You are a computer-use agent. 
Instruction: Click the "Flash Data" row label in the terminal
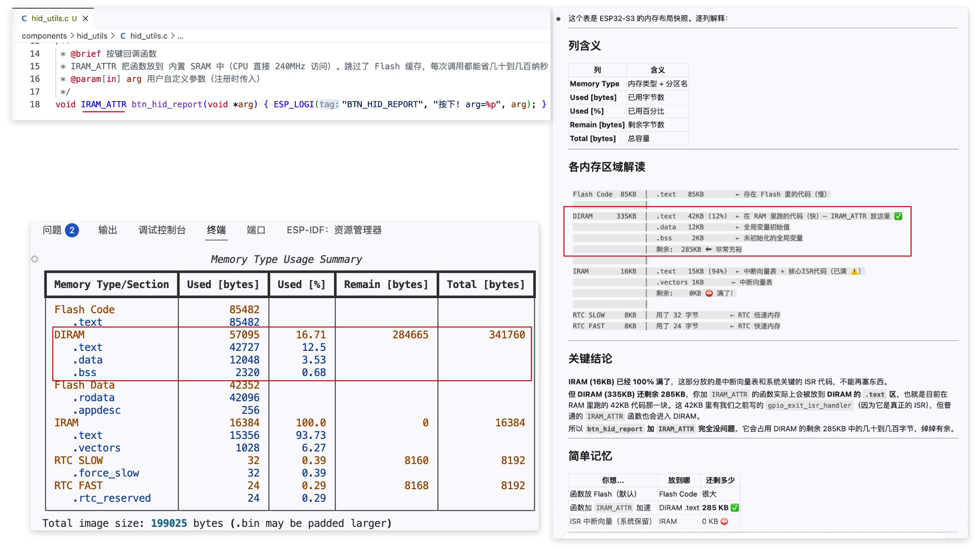(x=85, y=385)
